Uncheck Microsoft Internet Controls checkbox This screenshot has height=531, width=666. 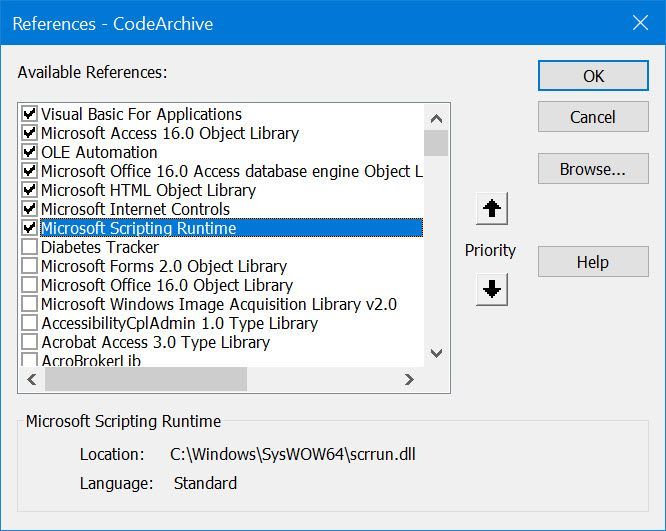(x=29, y=209)
